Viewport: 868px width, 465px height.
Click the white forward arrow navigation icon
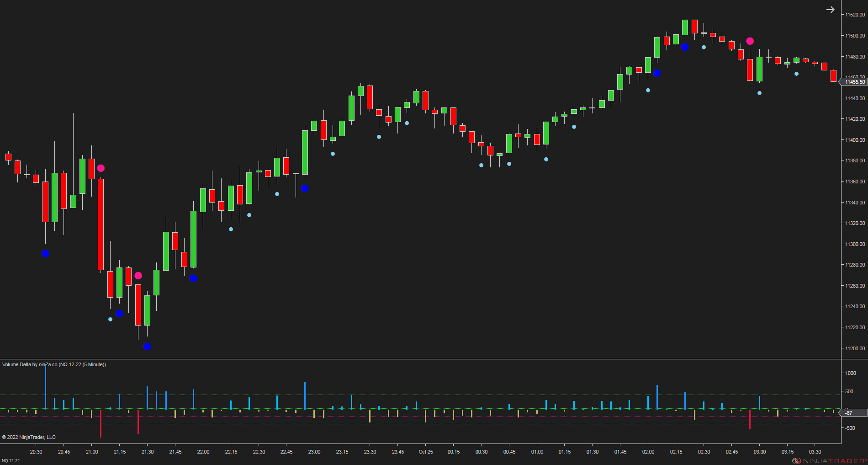pos(830,9)
